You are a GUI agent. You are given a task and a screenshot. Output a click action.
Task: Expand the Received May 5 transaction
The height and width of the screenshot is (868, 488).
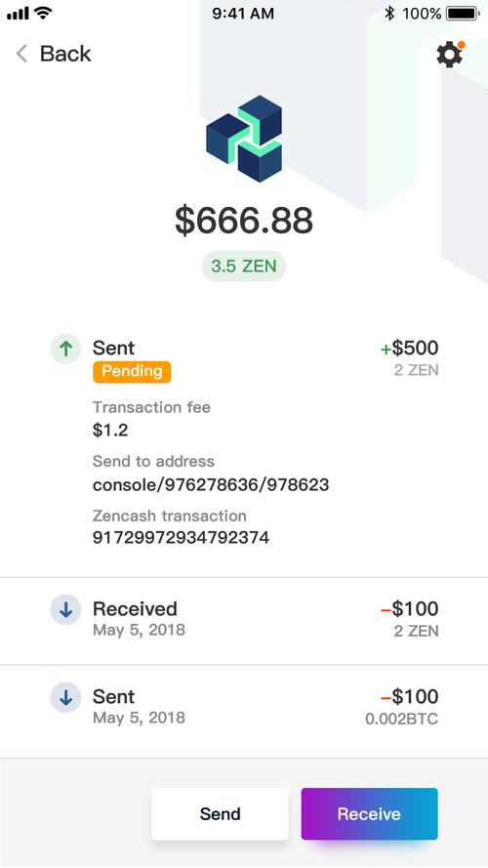coord(244,621)
